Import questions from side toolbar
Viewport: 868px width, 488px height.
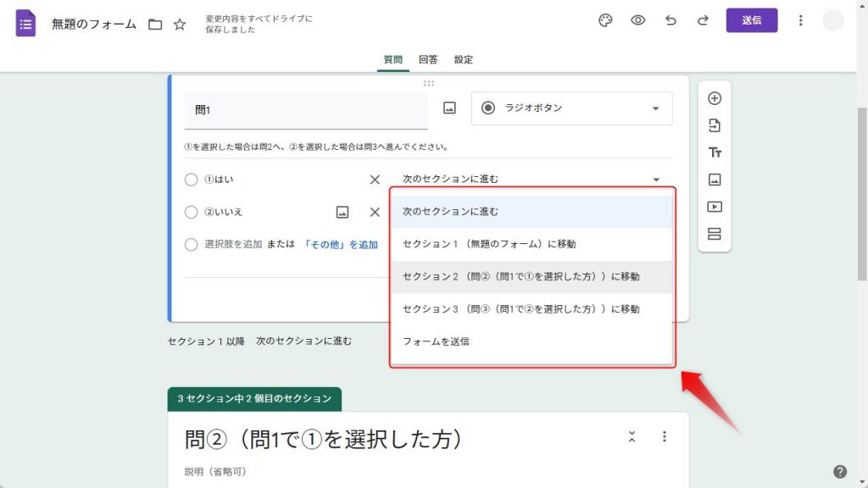tap(715, 125)
